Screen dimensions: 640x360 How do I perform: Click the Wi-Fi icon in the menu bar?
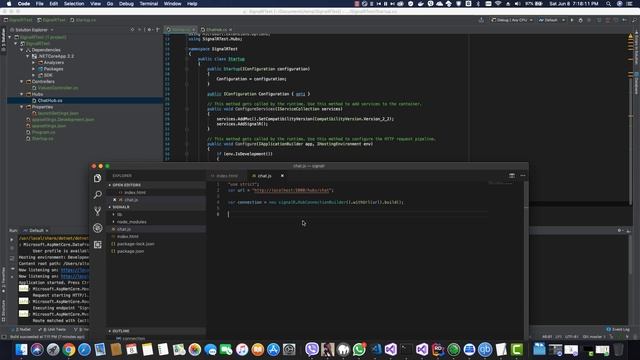(498, 4)
